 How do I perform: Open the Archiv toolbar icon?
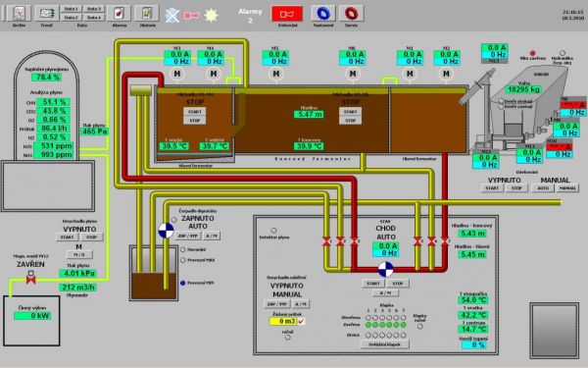click(x=19, y=14)
